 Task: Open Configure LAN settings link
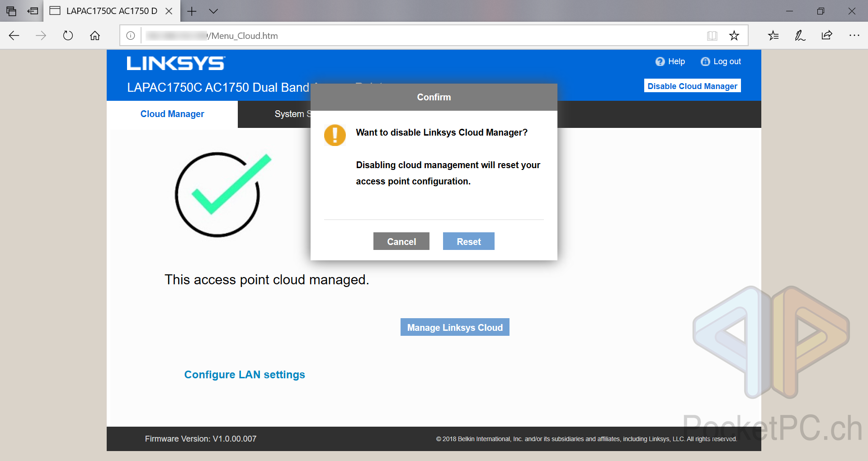pos(245,375)
